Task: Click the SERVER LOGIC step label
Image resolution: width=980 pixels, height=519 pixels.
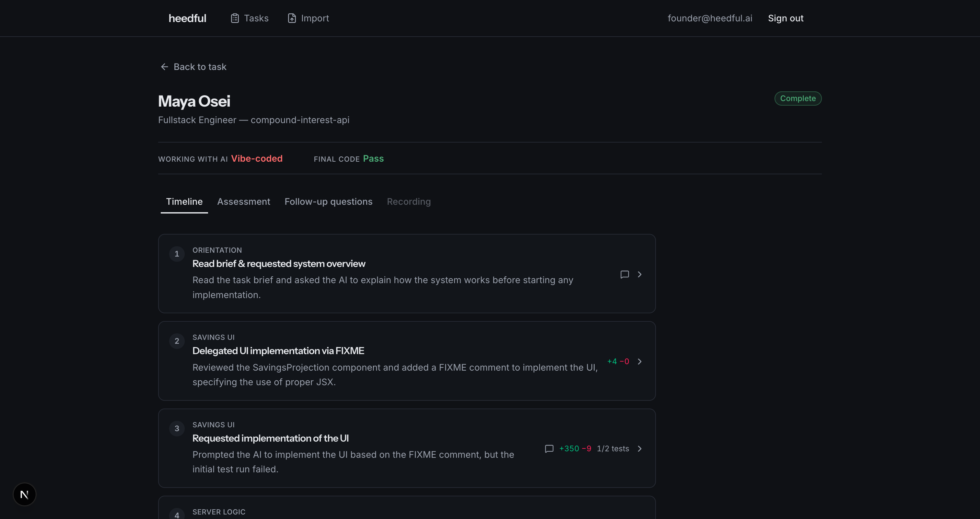Action: [219, 512]
